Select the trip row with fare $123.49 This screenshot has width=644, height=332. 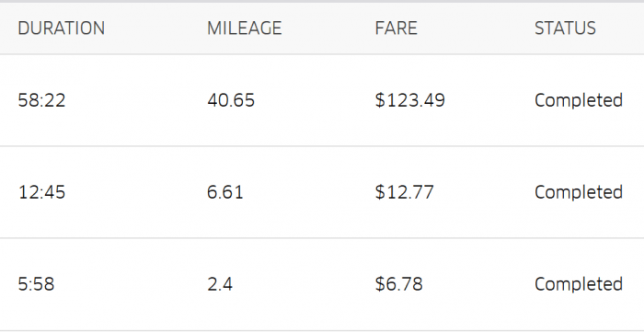point(322,100)
